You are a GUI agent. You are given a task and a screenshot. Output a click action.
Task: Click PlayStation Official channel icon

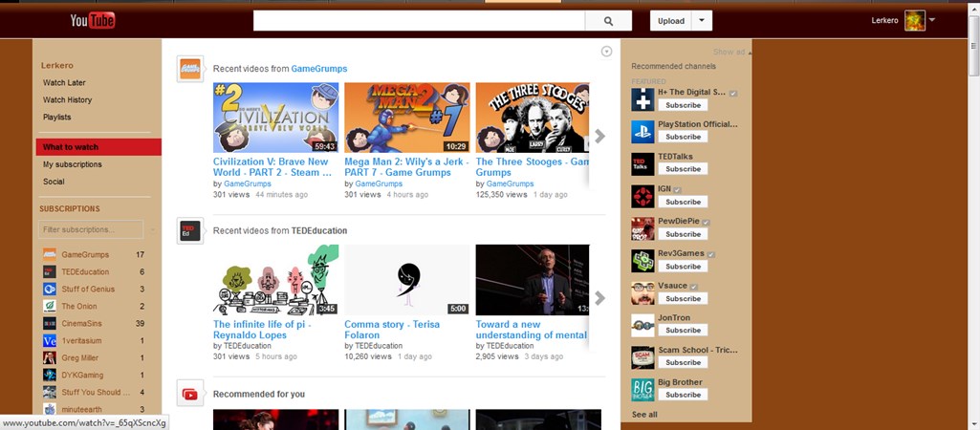pos(642,132)
